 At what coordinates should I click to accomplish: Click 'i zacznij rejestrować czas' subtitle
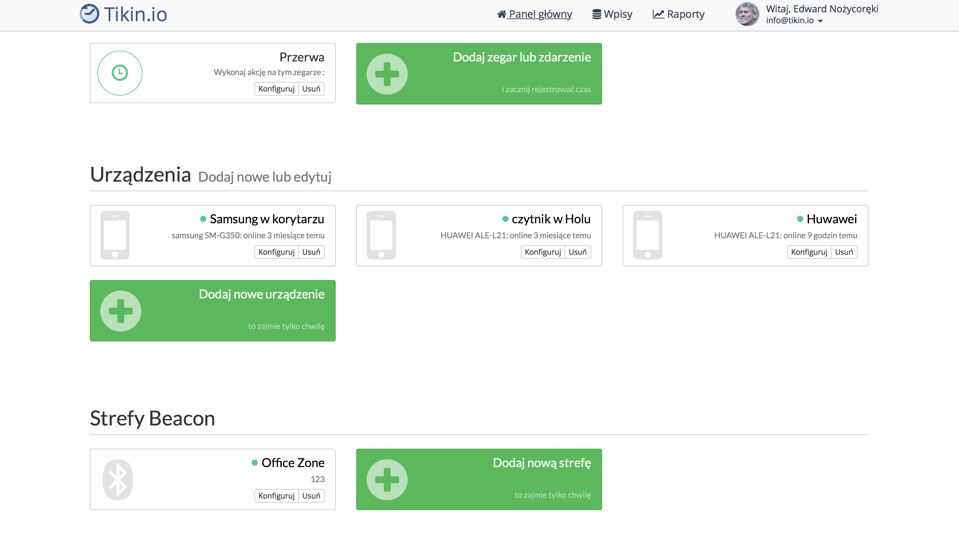coord(546,89)
